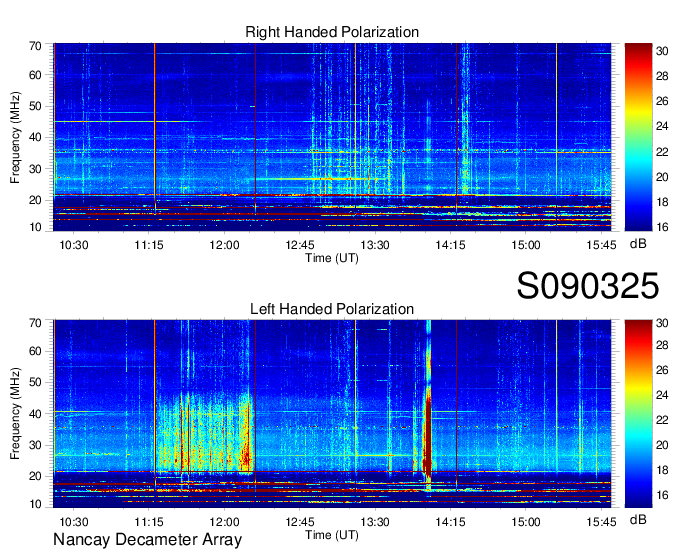680x552 pixels.
Task: Click the bottom plot's "Time (UT)" axis label
Action: (x=332, y=535)
